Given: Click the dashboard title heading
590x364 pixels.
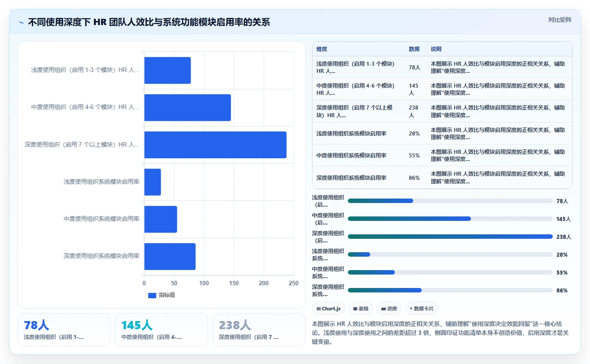Looking at the screenshot, I should pyautogui.click(x=149, y=22).
